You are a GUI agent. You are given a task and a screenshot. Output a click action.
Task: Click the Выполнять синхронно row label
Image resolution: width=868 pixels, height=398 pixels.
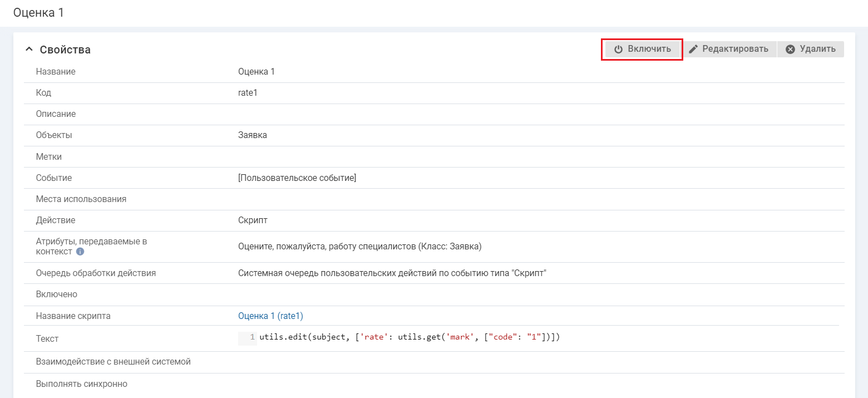pyautogui.click(x=82, y=384)
